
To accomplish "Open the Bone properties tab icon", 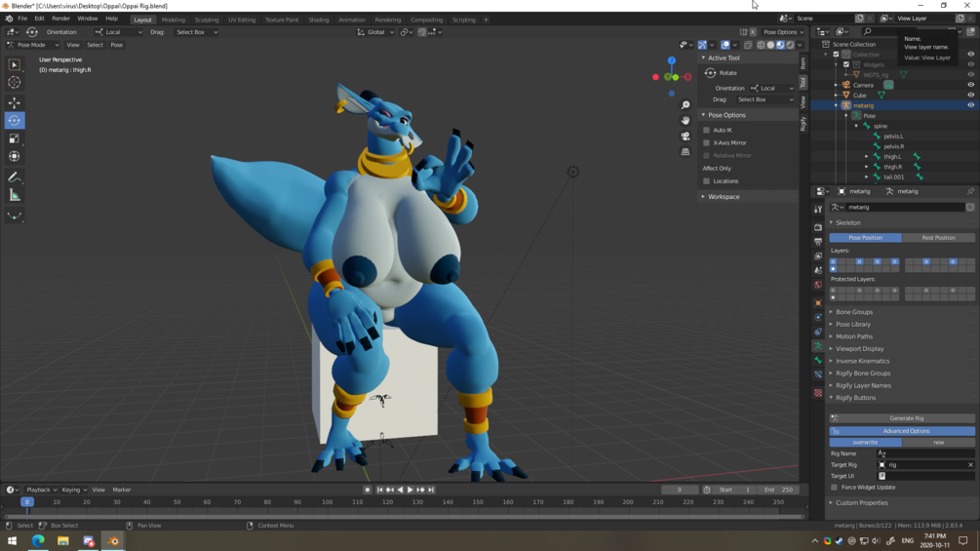I will click(x=818, y=361).
